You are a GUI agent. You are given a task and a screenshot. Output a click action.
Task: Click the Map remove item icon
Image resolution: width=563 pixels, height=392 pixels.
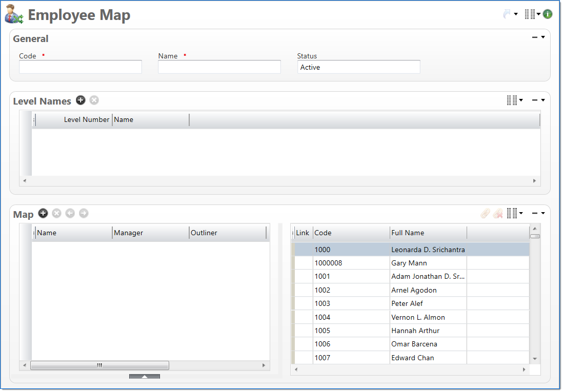(56, 213)
